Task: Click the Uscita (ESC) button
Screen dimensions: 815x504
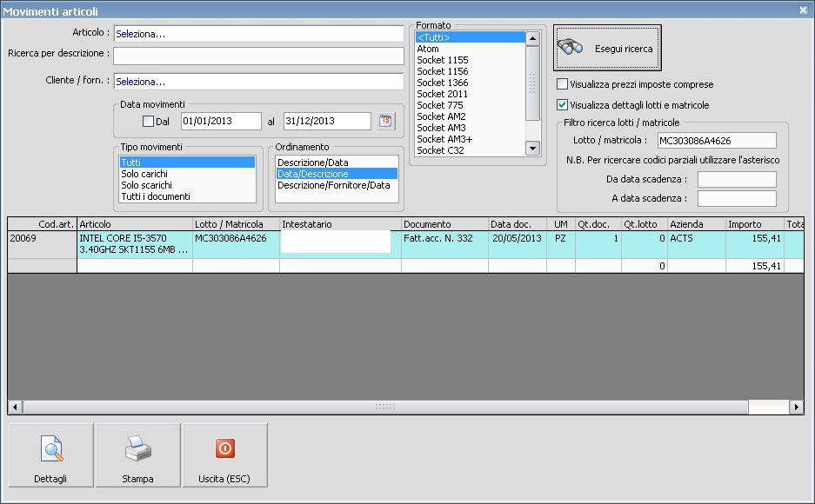Action: (x=224, y=455)
